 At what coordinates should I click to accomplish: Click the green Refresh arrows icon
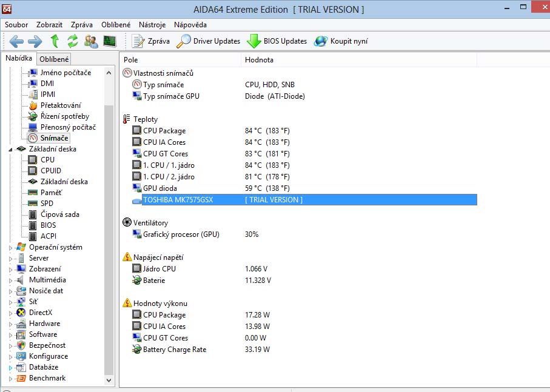[x=73, y=41]
